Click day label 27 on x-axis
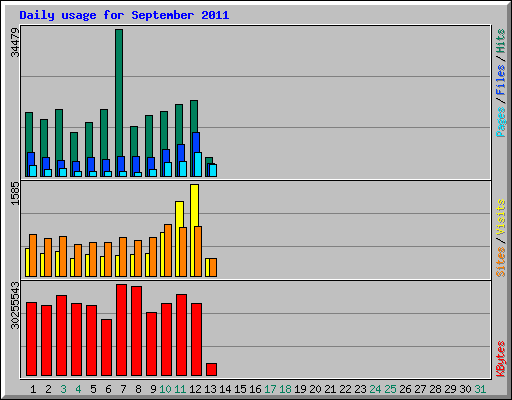 (x=420, y=389)
